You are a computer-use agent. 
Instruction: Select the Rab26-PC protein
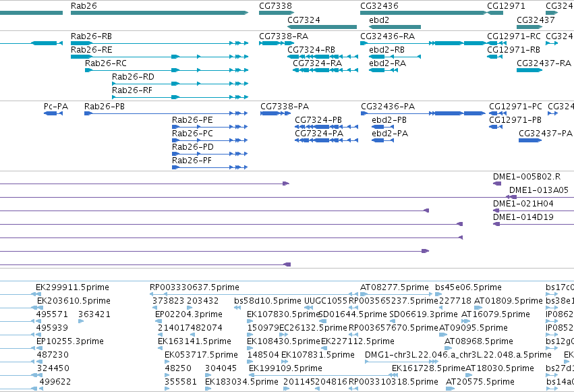210,140
